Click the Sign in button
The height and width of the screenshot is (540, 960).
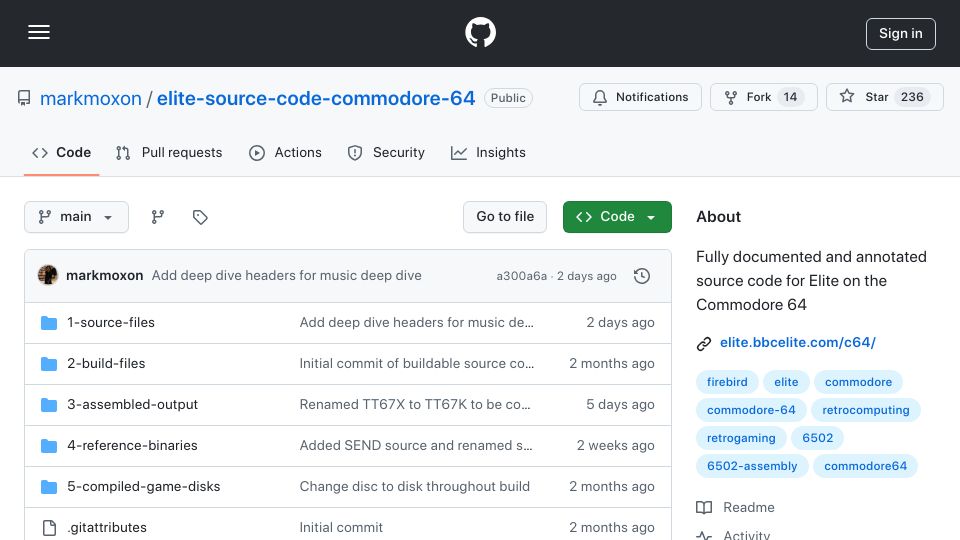[x=901, y=34]
